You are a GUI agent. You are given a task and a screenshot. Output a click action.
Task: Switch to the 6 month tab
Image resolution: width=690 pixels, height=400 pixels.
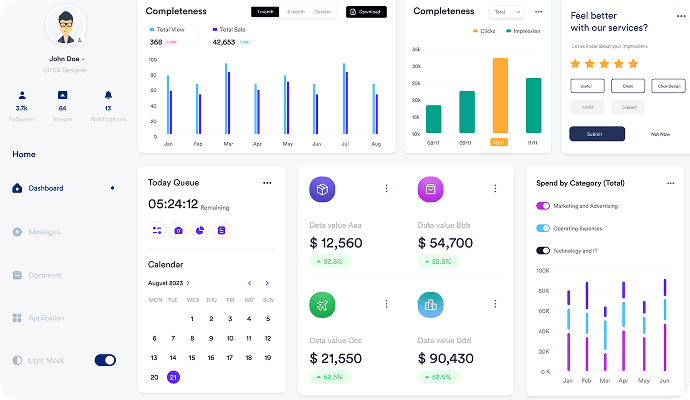tap(296, 12)
